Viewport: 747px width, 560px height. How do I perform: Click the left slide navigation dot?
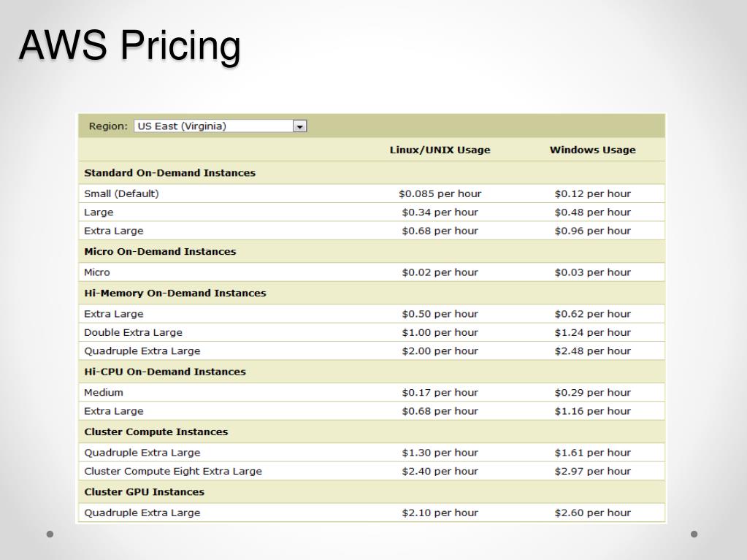pos(50,534)
